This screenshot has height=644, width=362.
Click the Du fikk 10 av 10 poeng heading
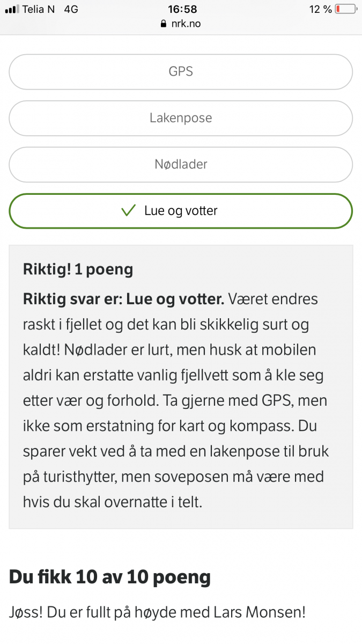(x=110, y=577)
